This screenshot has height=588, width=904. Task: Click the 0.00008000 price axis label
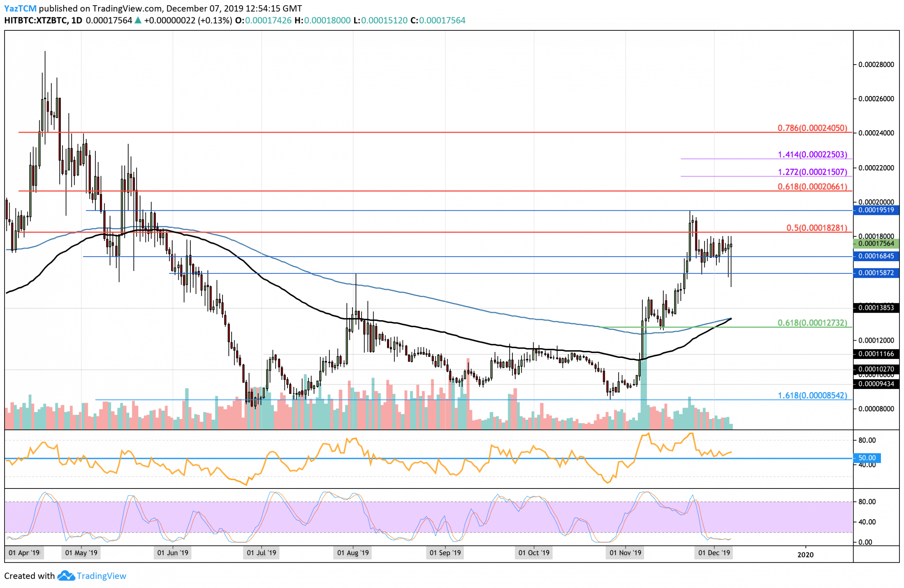coord(876,409)
